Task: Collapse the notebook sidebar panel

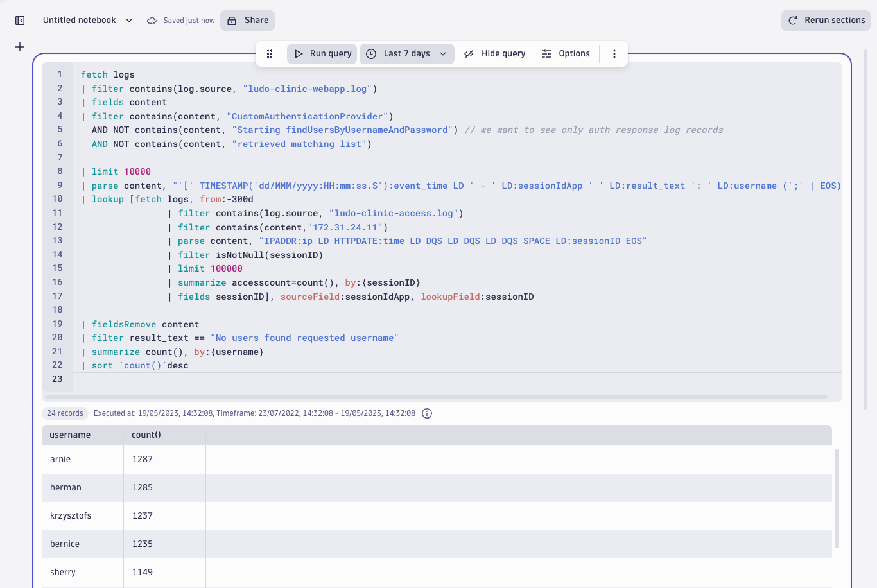Action: click(19, 20)
